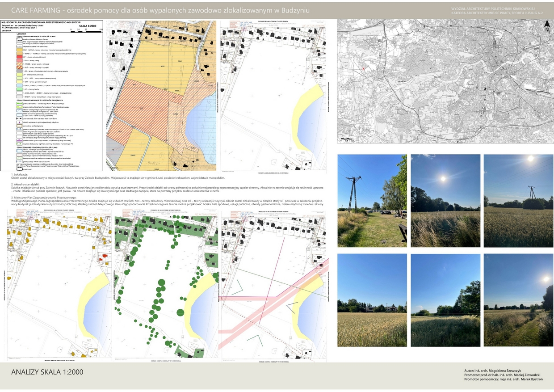The height and width of the screenshot is (392, 554).
Task: Click the author line 'Magdalena Szewczyk'
Action: click(492, 371)
